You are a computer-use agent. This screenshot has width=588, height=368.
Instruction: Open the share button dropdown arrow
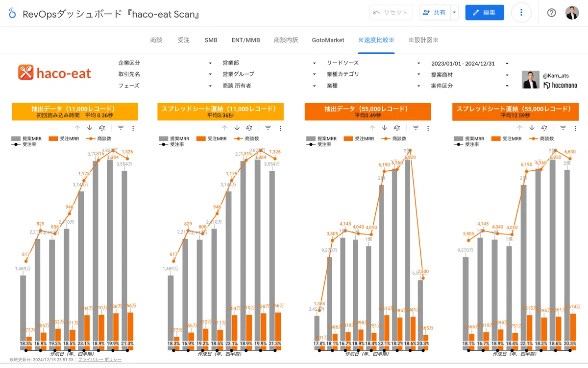coord(454,13)
